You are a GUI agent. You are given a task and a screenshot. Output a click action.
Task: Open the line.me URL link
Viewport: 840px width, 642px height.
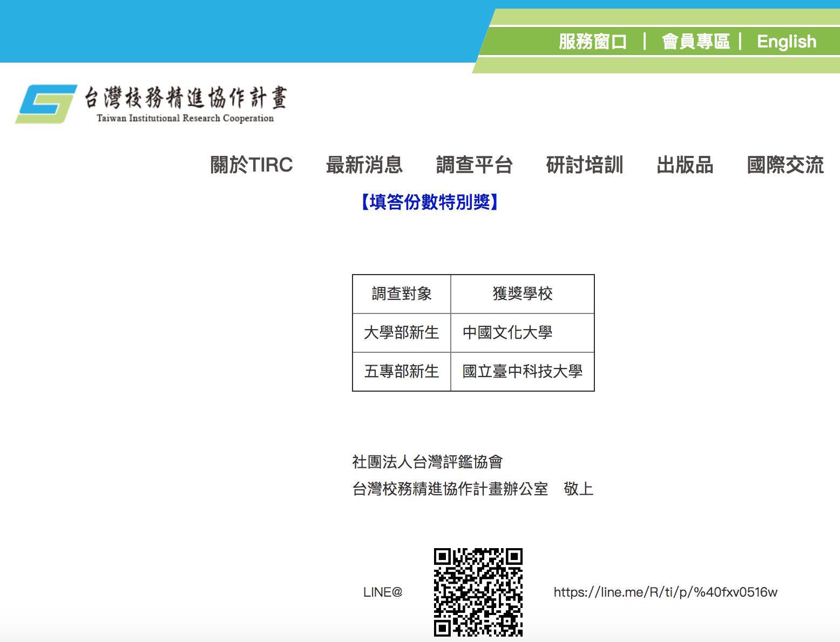coord(666,592)
